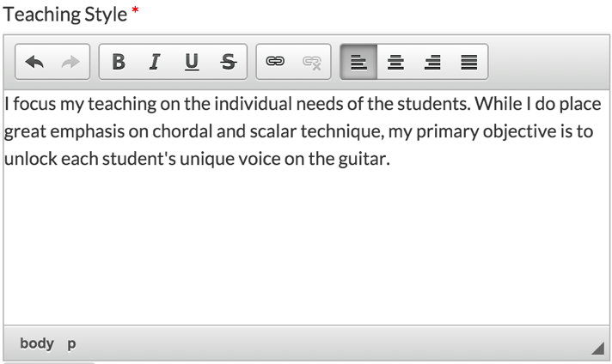Select align center
The image size is (612, 364).
pos(395,62)
